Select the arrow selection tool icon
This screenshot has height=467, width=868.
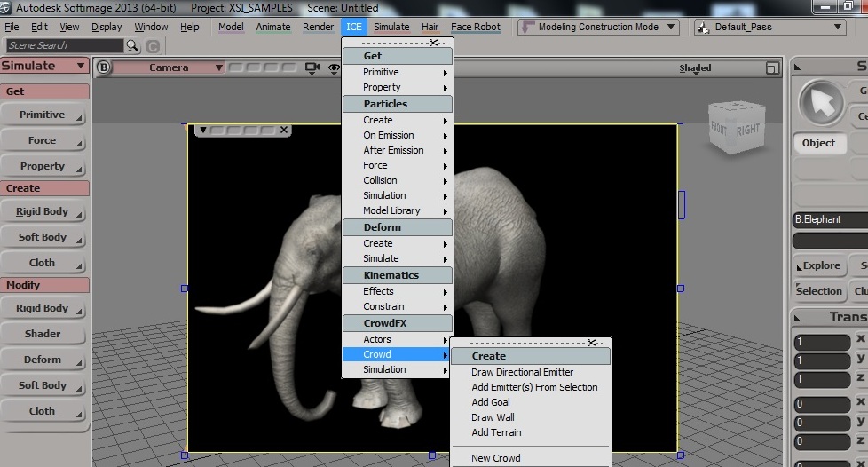click(822, 103)
